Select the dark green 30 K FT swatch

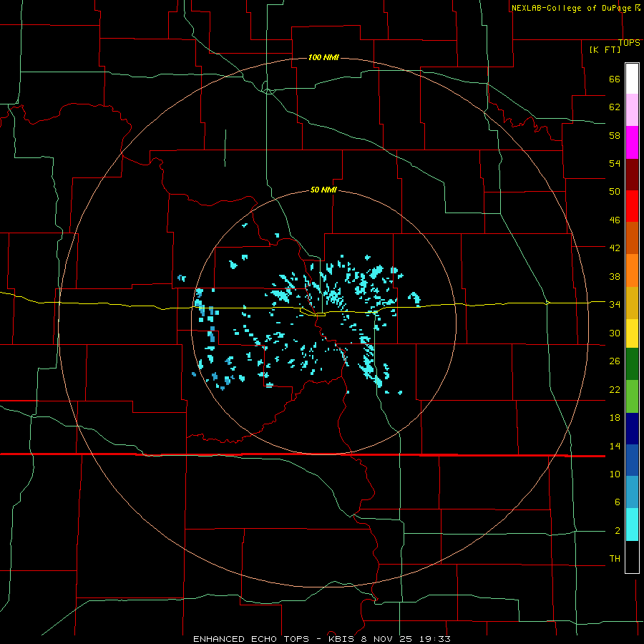coord(632,364)
